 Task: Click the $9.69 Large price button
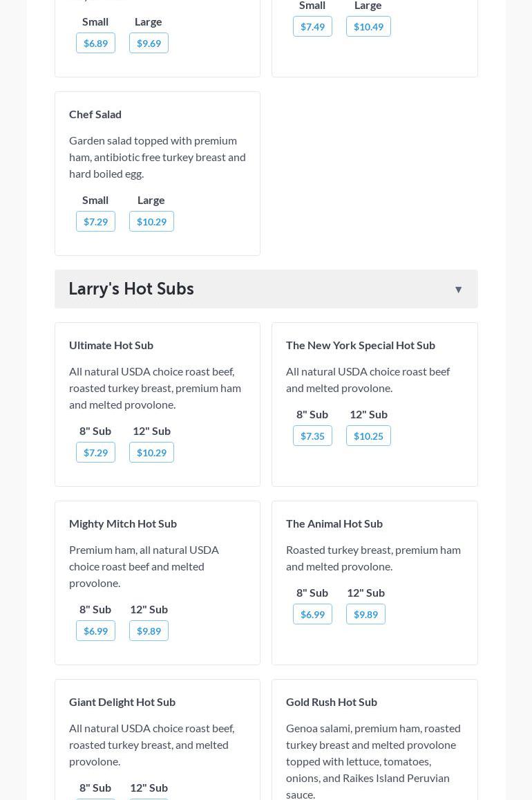[x=149, y=44]
